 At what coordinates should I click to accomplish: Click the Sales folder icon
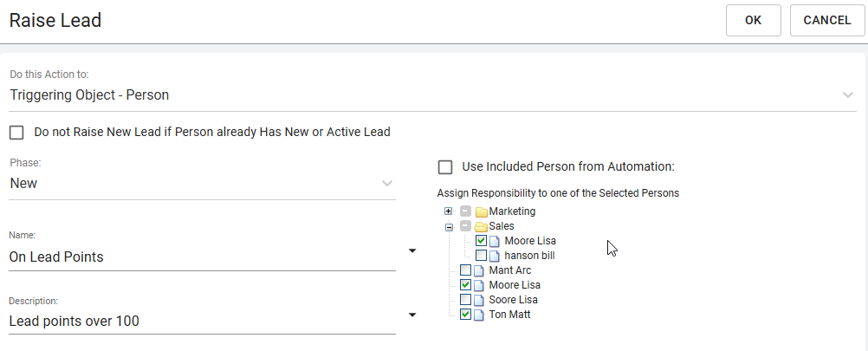pyautogui.click(x=481, y=226)
